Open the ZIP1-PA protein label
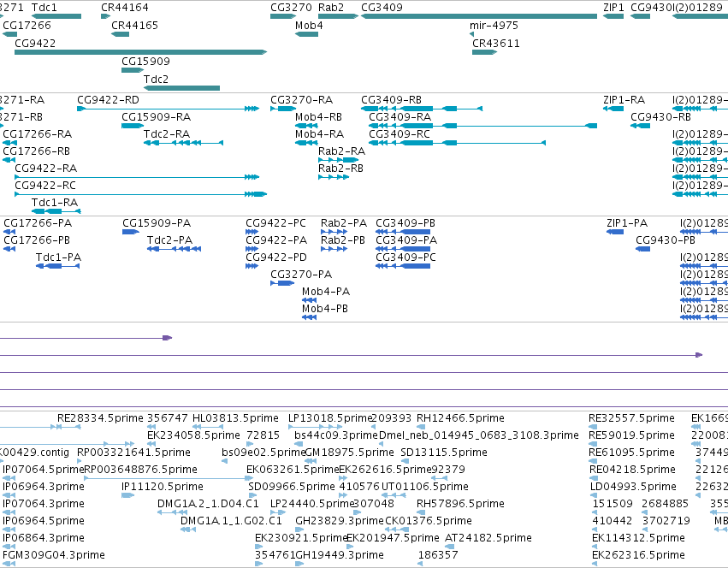Image resolution: width=728 pixels, height=568 pixels. point(627,223)
